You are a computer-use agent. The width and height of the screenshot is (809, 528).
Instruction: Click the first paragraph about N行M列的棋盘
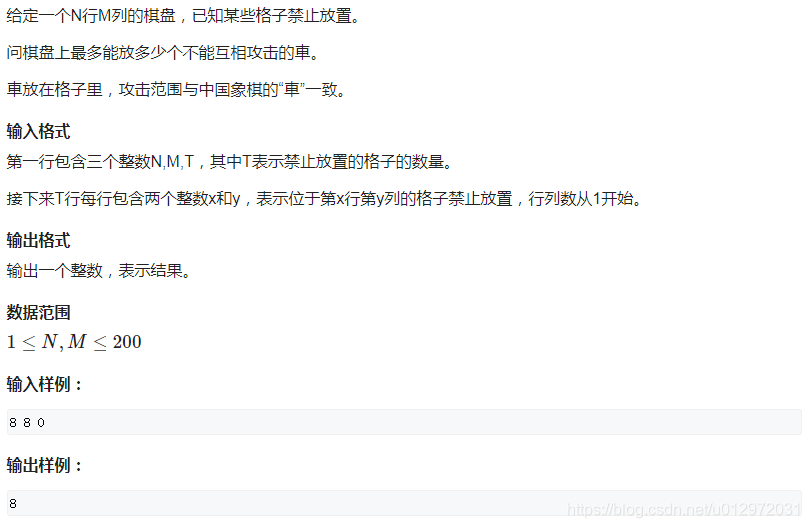tap(183, 16)
